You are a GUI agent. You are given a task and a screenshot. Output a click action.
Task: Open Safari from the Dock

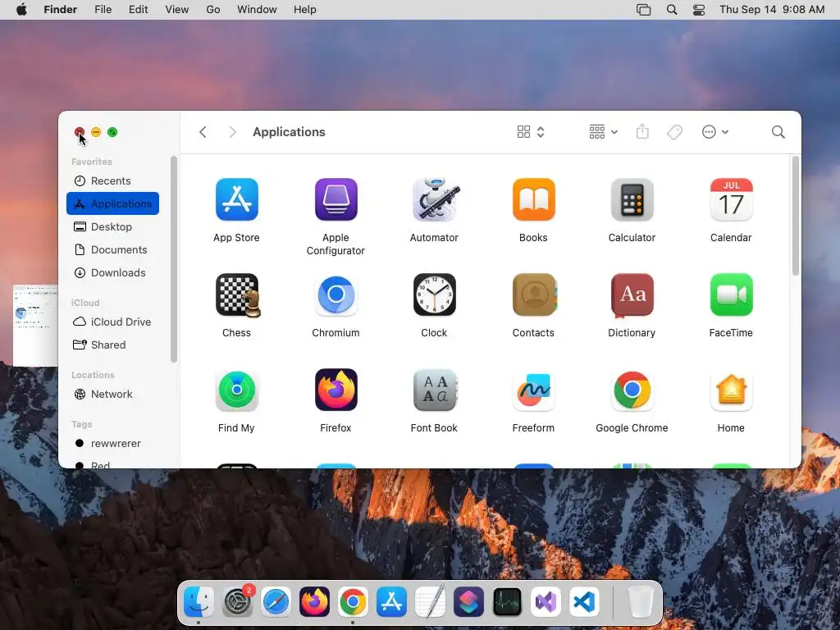[x=276, y=602]
